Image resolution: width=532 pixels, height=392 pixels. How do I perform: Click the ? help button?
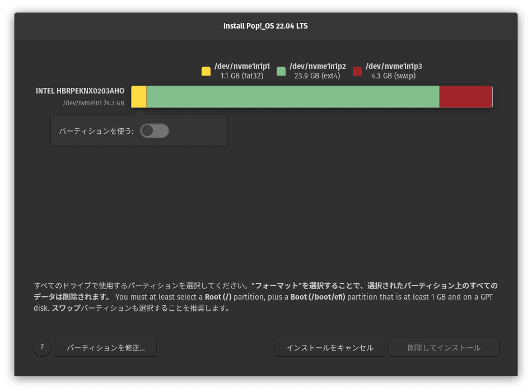[x=42, y=347]
